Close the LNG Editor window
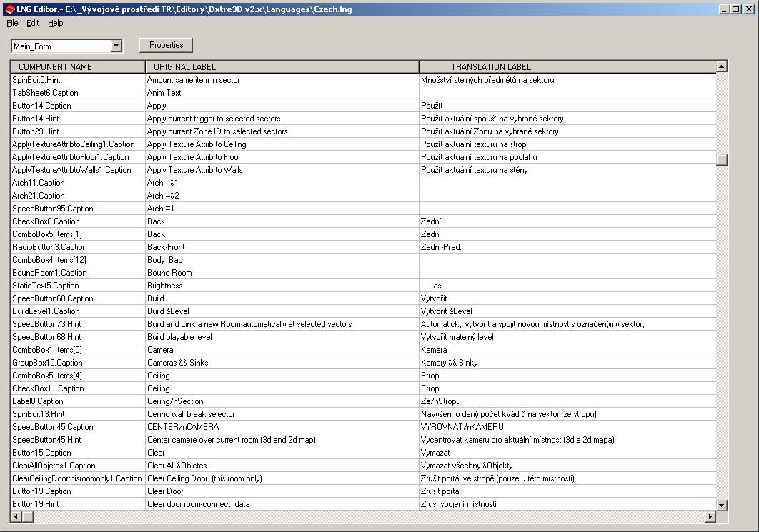The width and height of the screenshot is (759, 532). pos(748,9)
